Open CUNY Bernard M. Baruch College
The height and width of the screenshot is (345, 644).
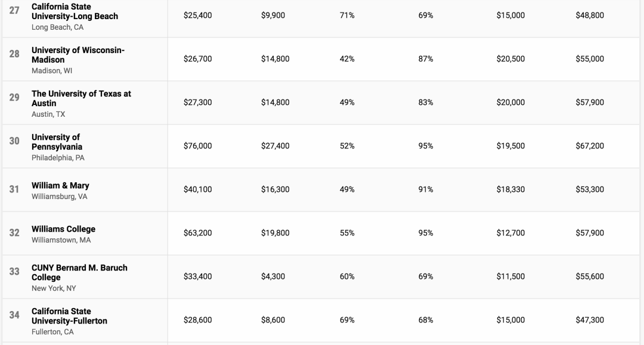pos(79,272)
